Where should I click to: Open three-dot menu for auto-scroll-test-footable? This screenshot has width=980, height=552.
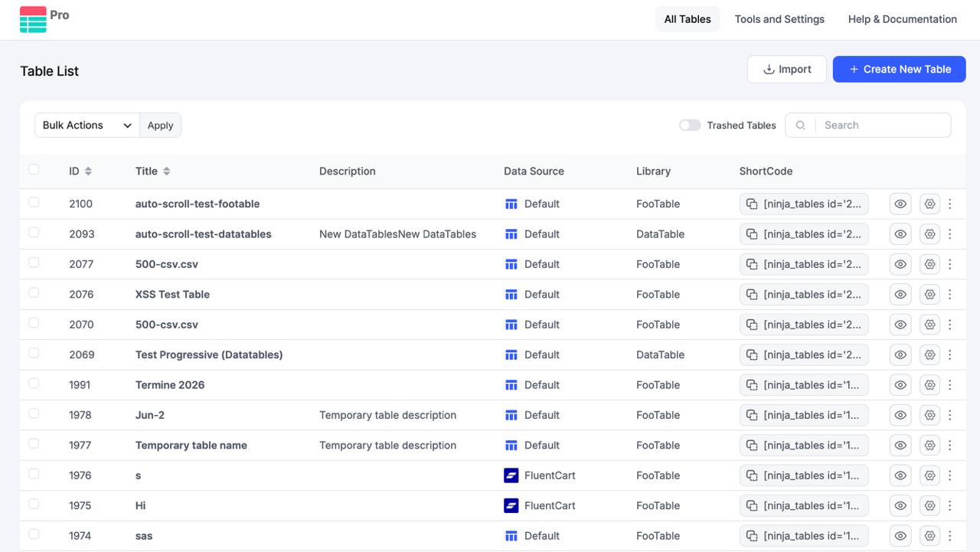(x=950, y=204)
